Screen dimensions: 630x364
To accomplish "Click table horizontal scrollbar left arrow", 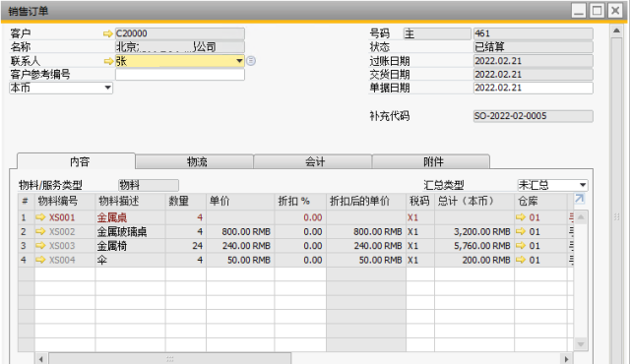I will pyautogui.click(x=41, y=359).
